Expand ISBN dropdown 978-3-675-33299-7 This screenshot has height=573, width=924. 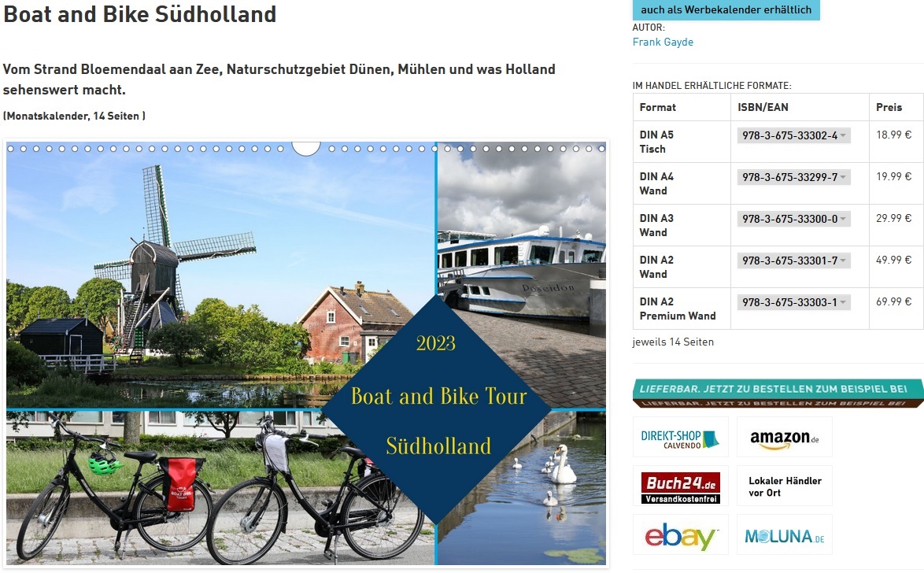pos(793,177)
